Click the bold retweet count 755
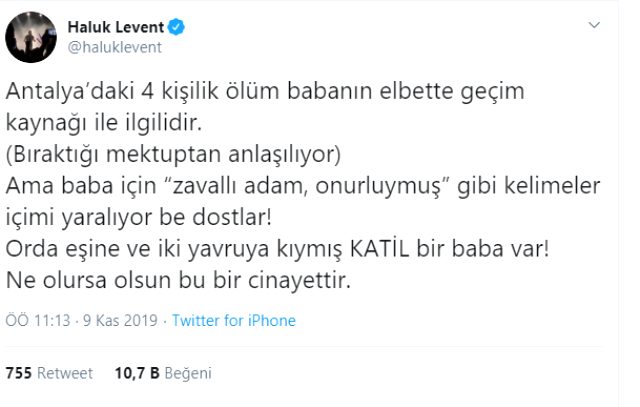The height and width of the screenshot is (407, 640). pos(19,373)
